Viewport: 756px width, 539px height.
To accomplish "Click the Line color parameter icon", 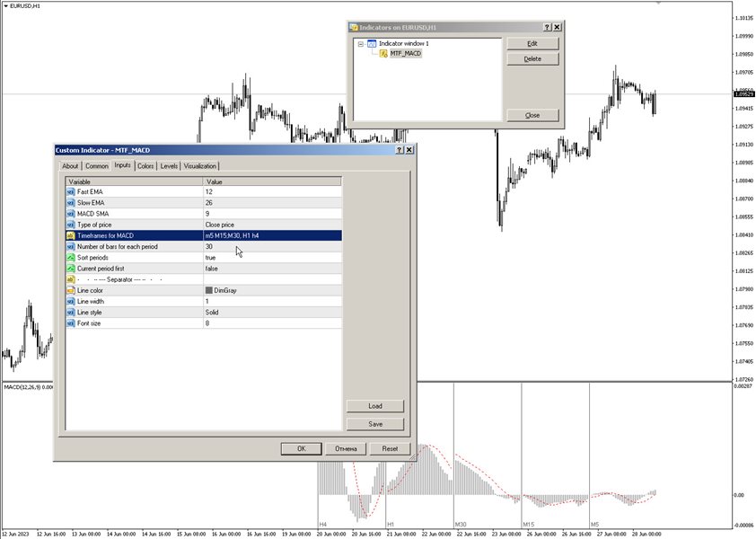I will click(72, 290).
